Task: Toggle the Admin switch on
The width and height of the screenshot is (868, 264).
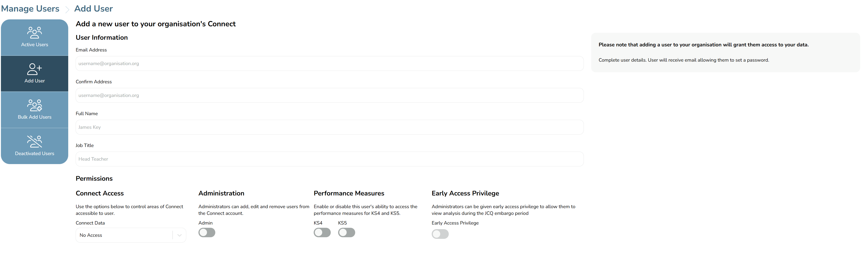Action: click(x=207, y=233)
